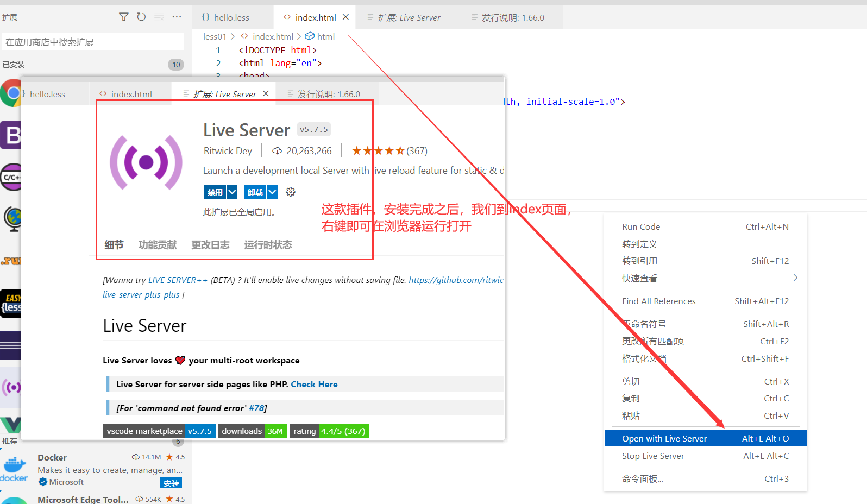Close the Live Server extension tab
This screenshot has height=504, width=867.
(x=266, y=93)
